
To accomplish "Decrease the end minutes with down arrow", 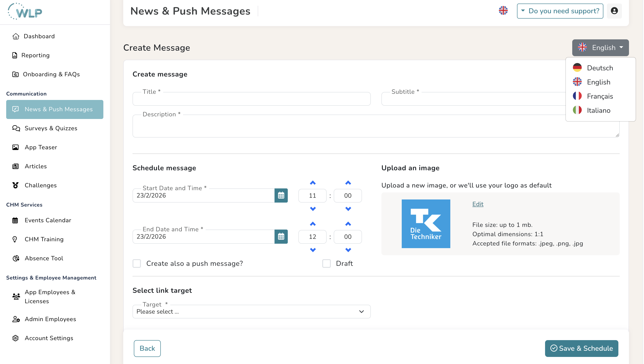I will pos(348,250).
